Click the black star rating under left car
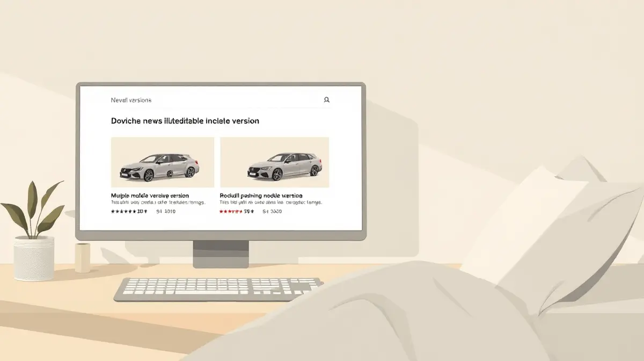This screenshot has width=644, height=361. tap(124, 212)
